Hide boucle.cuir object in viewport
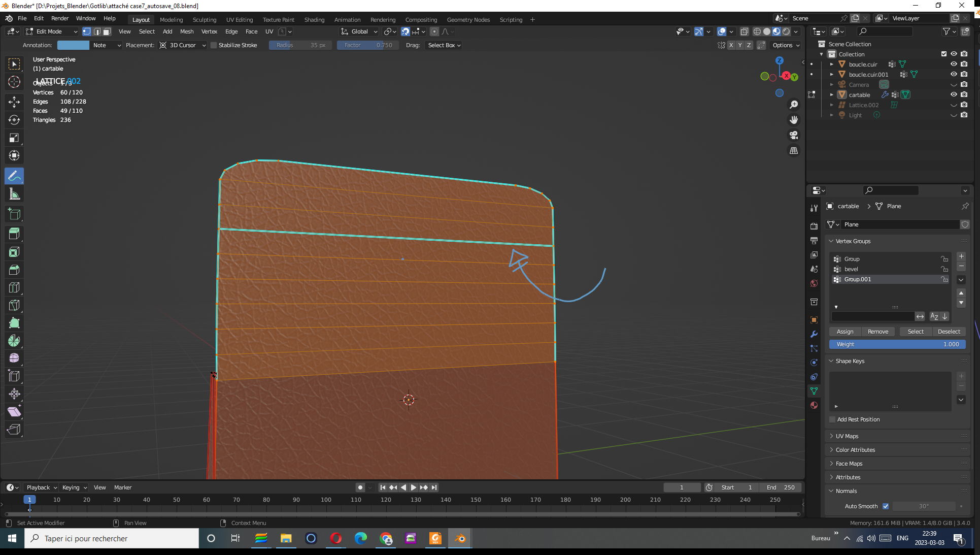This screenshot has height=555, width=980. coord(954,64)
